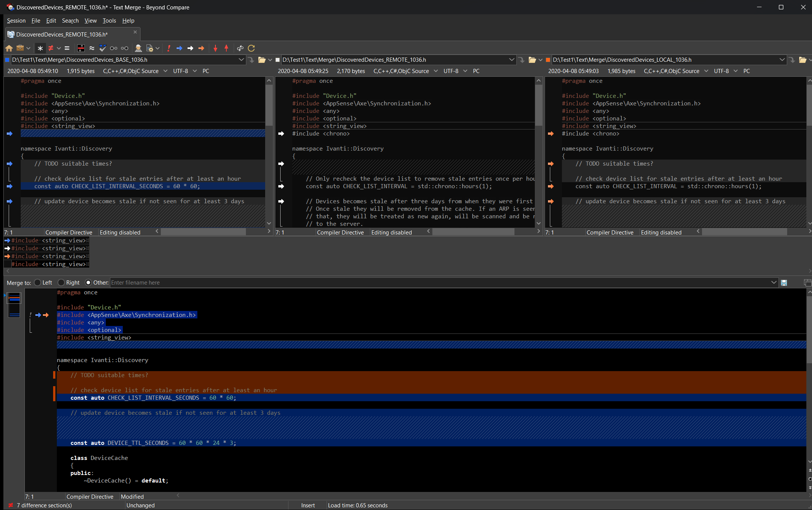
Task: Click the Ignored checkmark icon
Action: [102, 48]
